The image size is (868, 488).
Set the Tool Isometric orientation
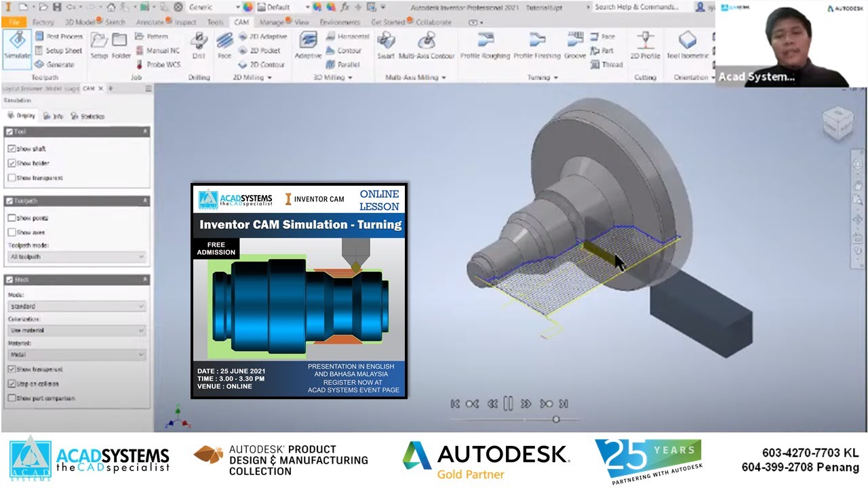688,46
